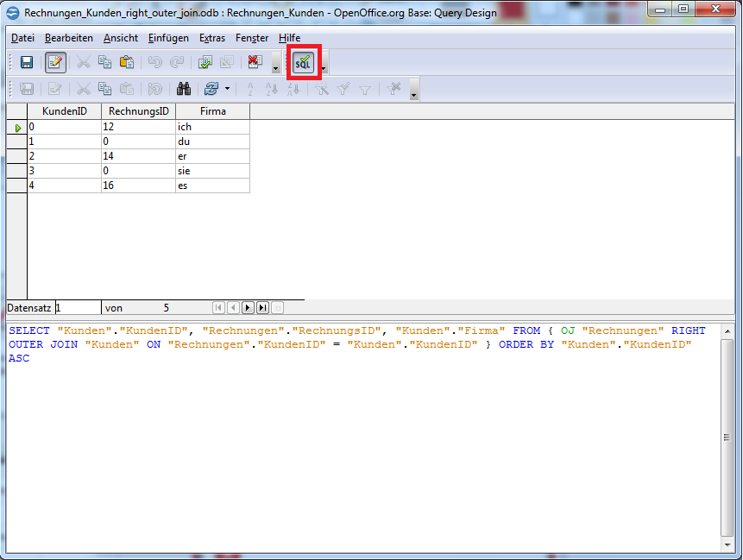Toggle Apply Filter funnel with checkmark
Screen dimensions: 743x560
343,89
